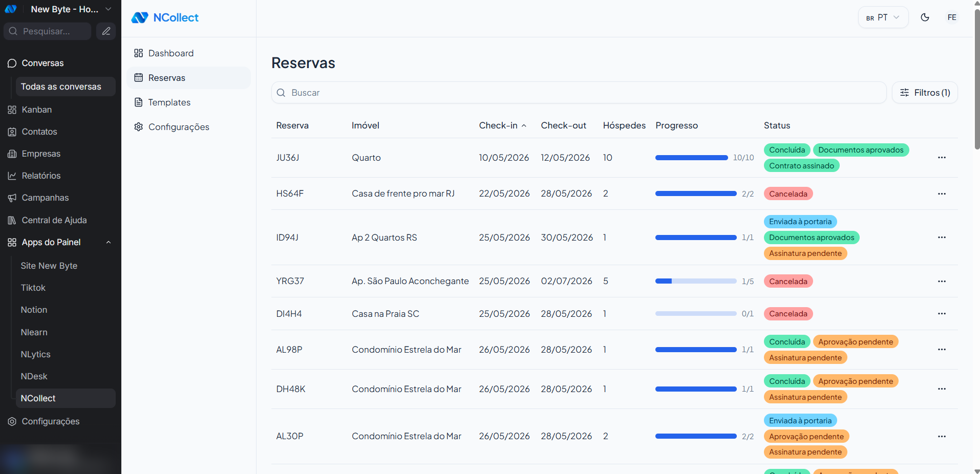
Task: Click the Reservas calendar icon
Action: [138, 78]
